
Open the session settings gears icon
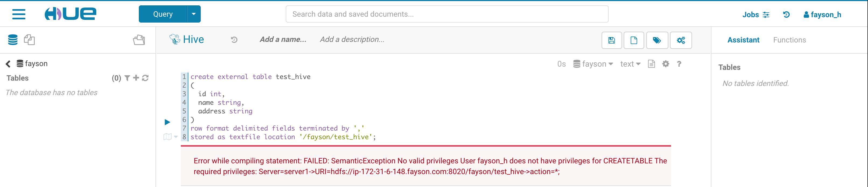click(681, 40)
